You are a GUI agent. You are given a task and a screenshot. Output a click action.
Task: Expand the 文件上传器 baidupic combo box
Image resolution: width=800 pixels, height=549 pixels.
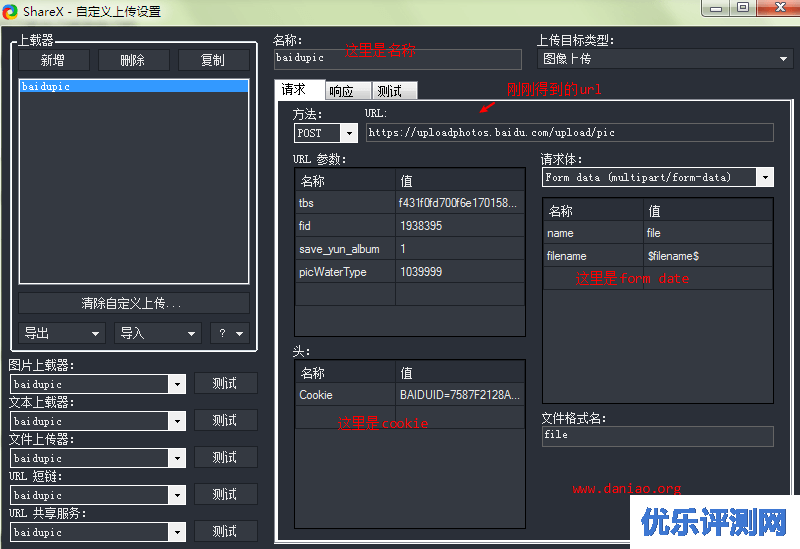pyautogui.click(x=177, y=458)
